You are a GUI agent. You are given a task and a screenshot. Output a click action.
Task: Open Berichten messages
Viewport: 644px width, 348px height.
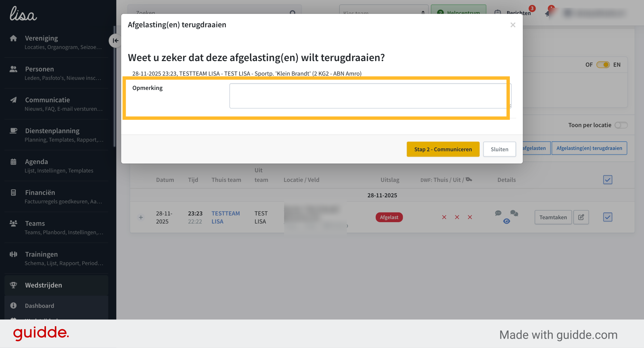click(513, 12)
